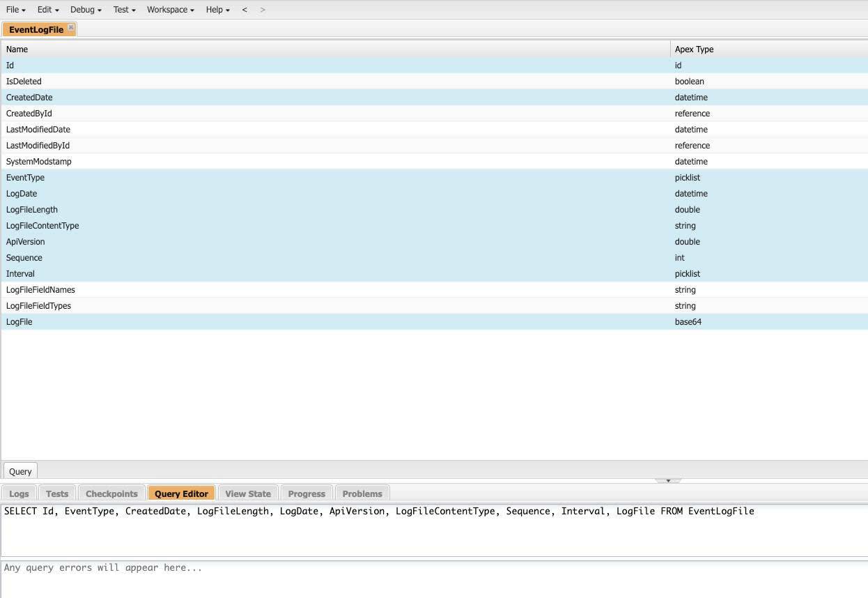Image resolution: width=868 pixels, height=598 pixels.
Task: Click the int type cell for Sequence
Action: (x=769, y=258)
